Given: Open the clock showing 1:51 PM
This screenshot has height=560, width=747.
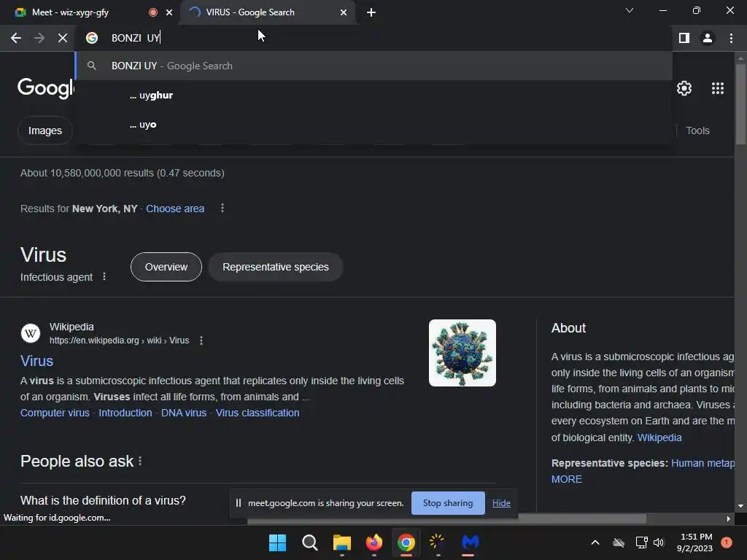Looking at the screenshot, I should [x=694, y=542].
